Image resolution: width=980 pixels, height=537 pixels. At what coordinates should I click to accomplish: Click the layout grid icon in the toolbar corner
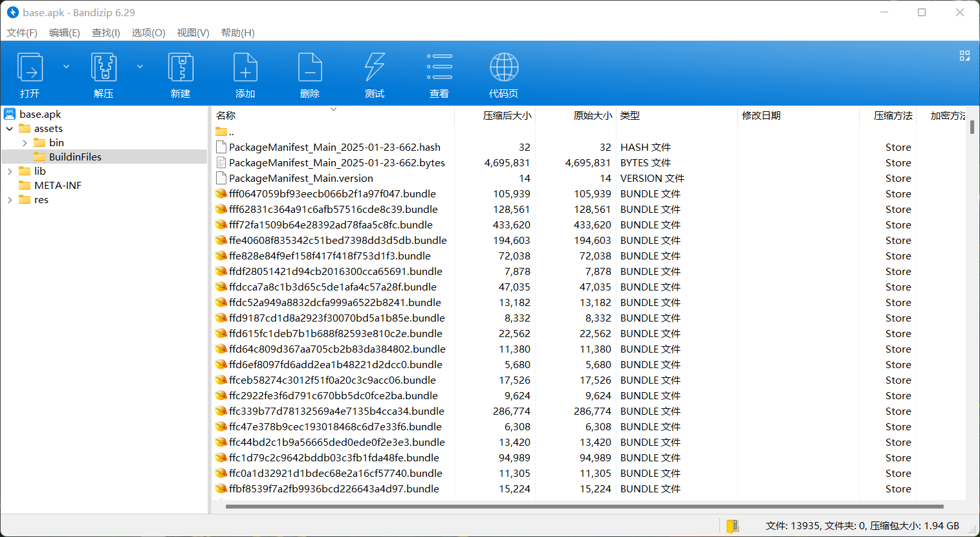[964, 56]
